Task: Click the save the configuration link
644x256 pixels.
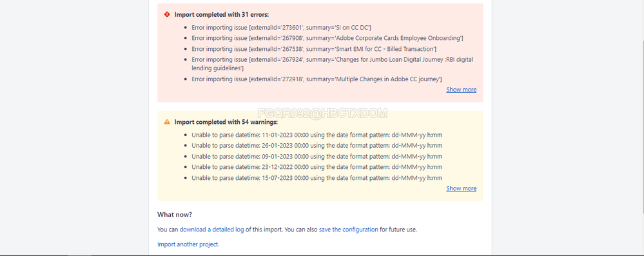Action: pyautogui.click(x=348, y=230)
